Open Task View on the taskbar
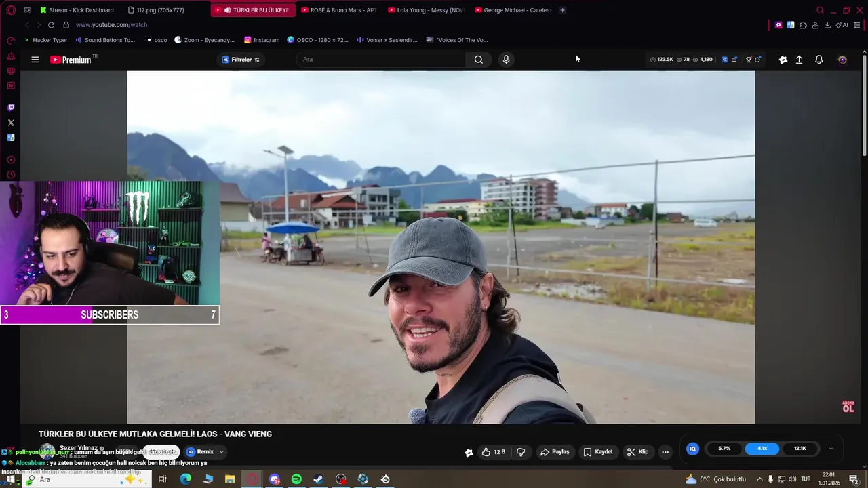Viewport: 868px width, 488px height. point(163,479)
